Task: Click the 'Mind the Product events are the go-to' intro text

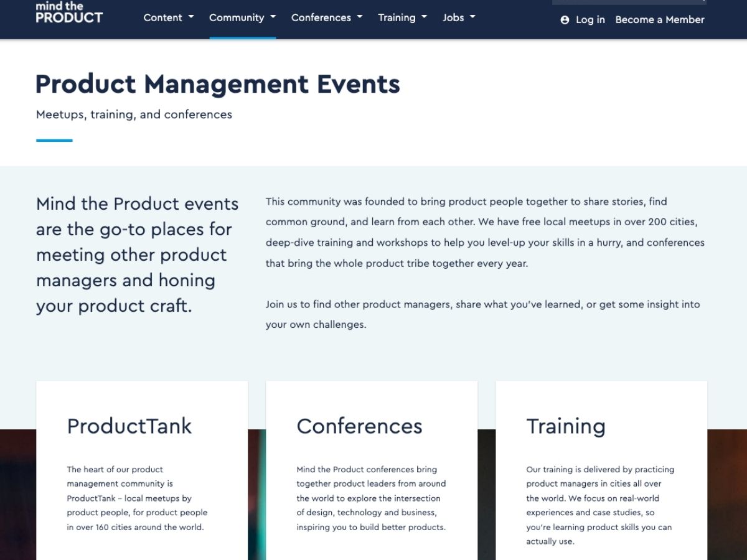Action: 138,255
